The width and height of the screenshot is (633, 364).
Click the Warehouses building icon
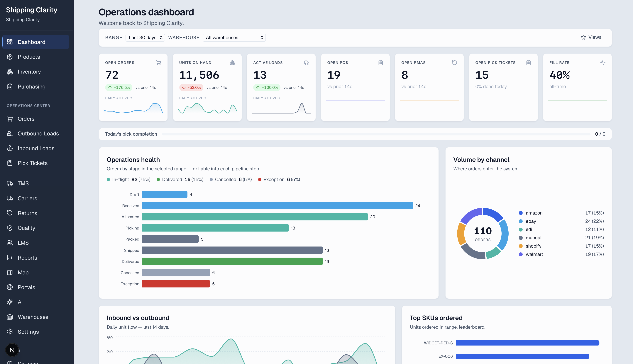(x=10, y=317)
